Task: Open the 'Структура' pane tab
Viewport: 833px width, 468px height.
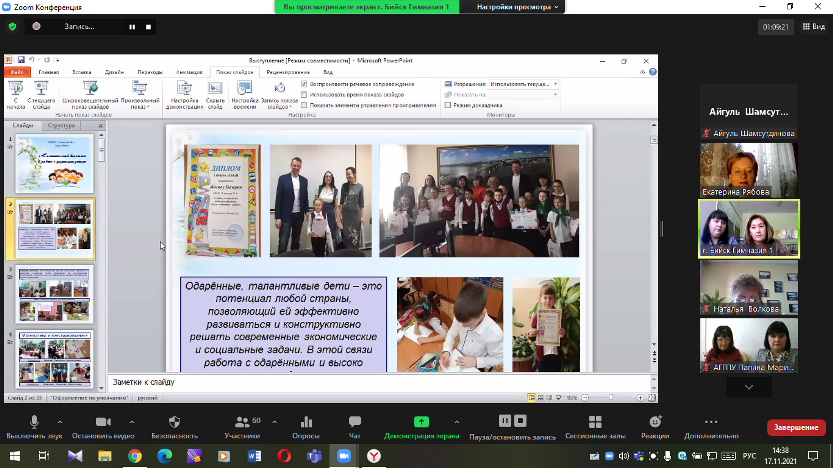Action: click(x=61, y=126)
